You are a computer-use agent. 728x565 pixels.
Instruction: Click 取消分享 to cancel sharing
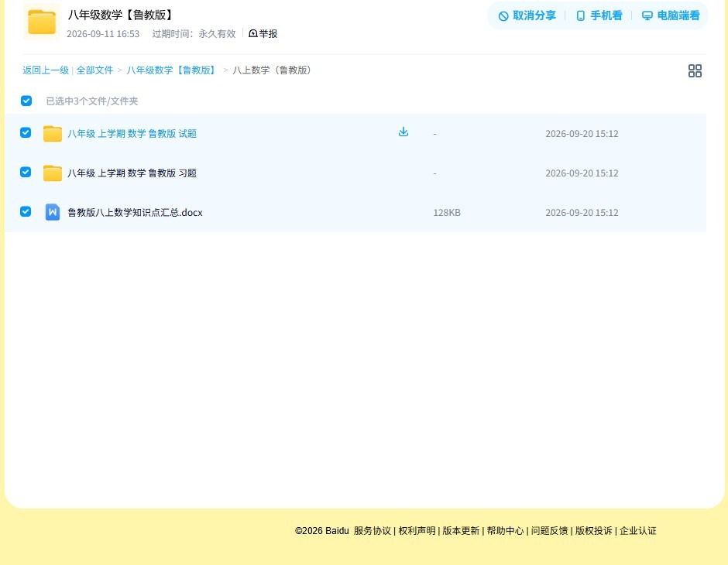[x=527, y=15]
